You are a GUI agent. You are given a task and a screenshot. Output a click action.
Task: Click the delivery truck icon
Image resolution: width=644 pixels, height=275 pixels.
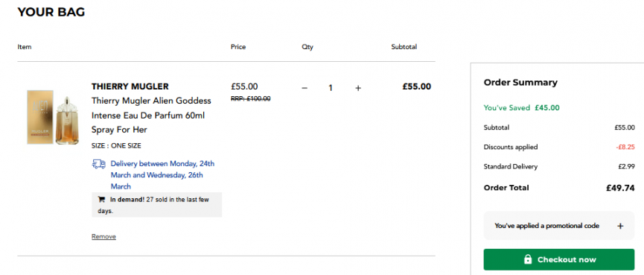98,164
